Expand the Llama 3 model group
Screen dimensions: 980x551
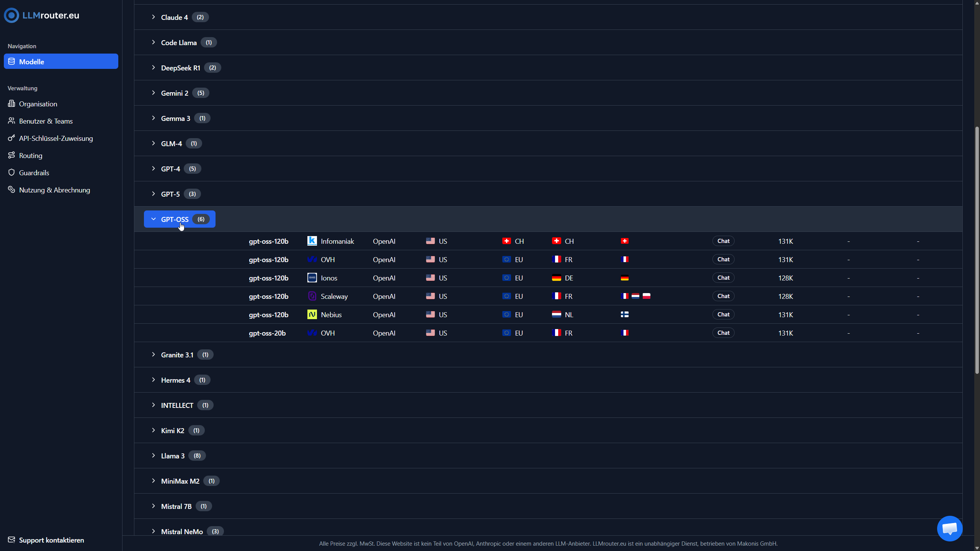pyautogui.click(x=173, y=456)
